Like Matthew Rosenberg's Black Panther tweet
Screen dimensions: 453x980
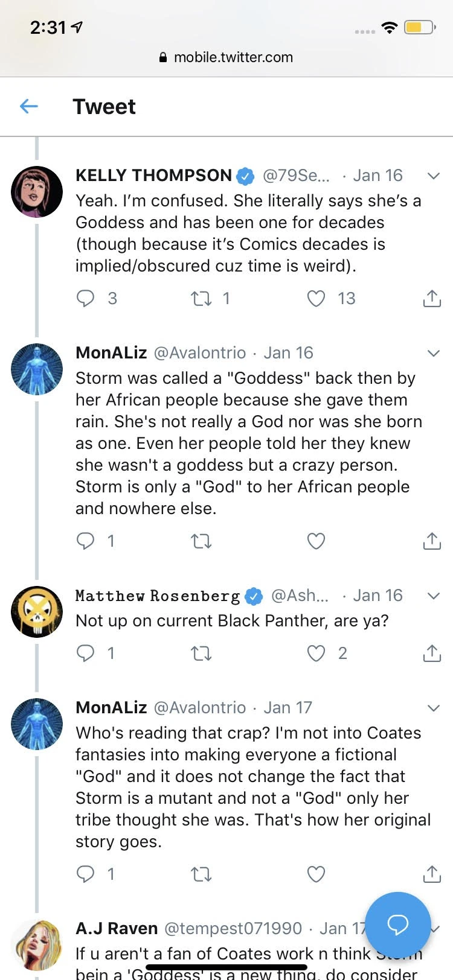316,653
